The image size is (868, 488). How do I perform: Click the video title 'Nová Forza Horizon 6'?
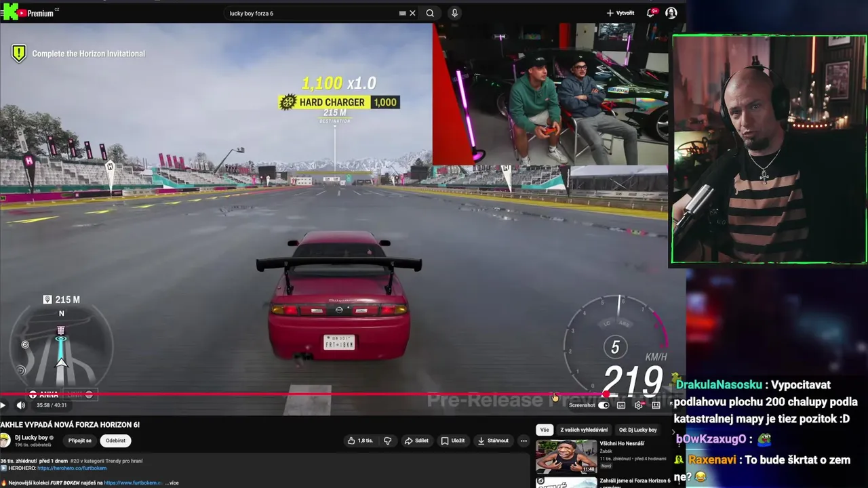click(x=70, y=424)
